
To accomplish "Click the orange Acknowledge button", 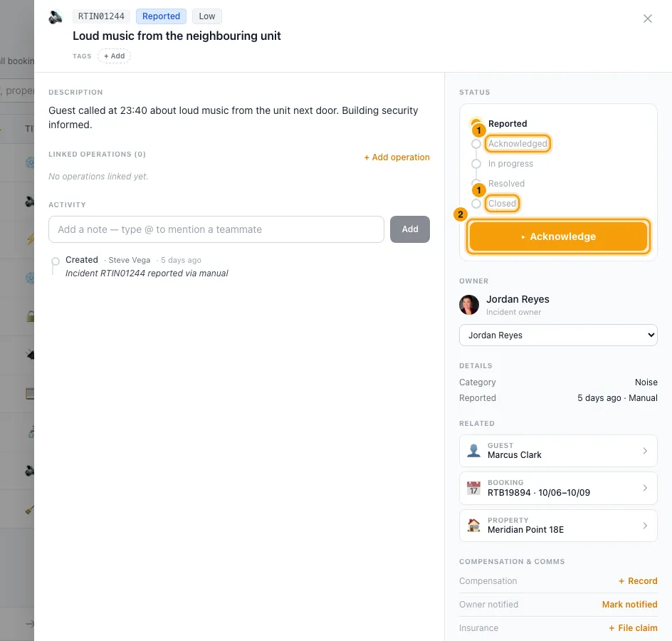I will (x=558, y=236).
